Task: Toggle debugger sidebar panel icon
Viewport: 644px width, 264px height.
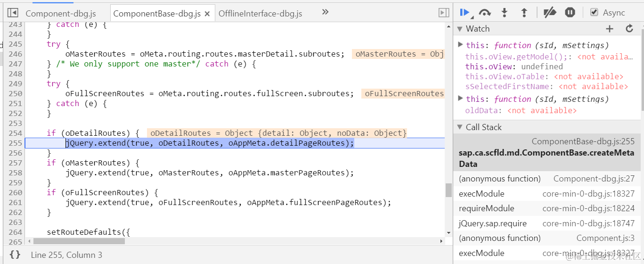Action: coord(443,13)
